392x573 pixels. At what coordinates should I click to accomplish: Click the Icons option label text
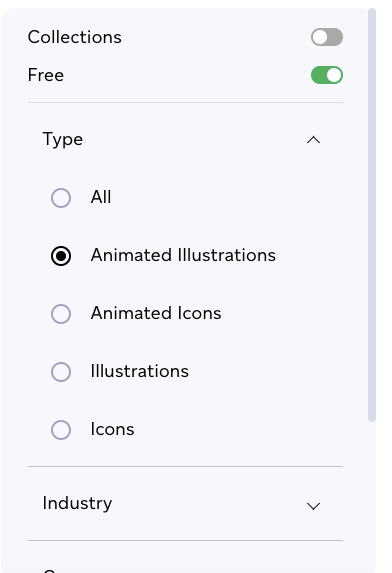113,429
